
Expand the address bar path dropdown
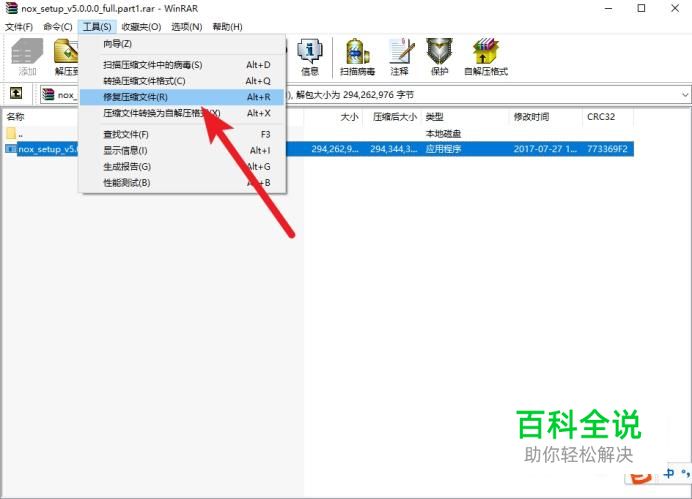684,95
